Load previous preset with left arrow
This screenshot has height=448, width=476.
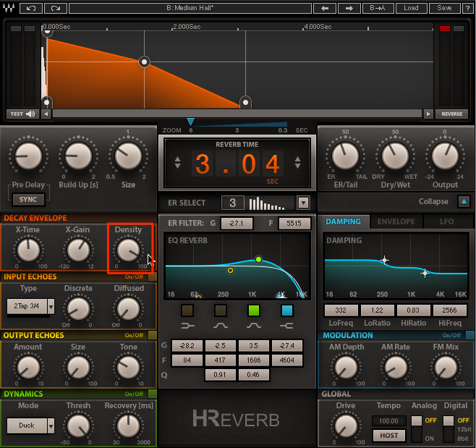point(325,8)
